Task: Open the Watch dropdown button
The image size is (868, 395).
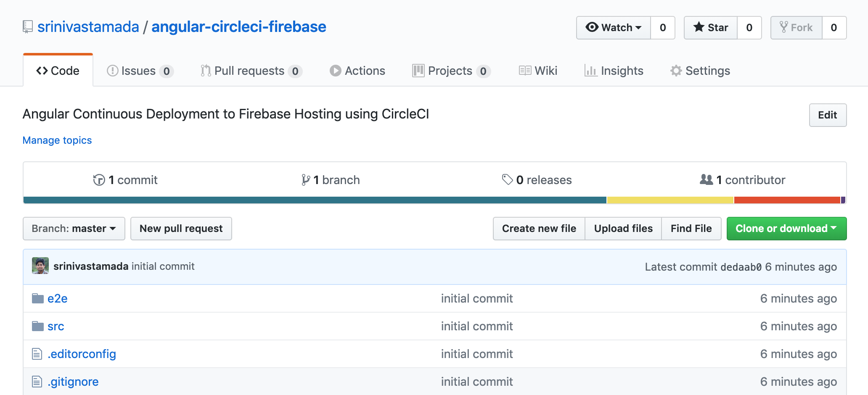Action: point(614,28)
